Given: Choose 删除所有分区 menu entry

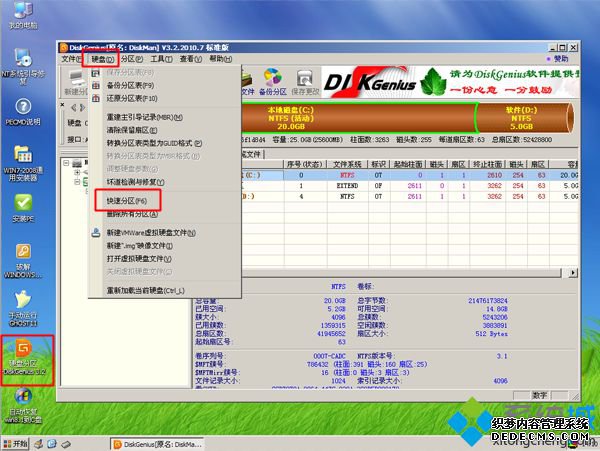Looking at the screenshot, I should 165,214.
